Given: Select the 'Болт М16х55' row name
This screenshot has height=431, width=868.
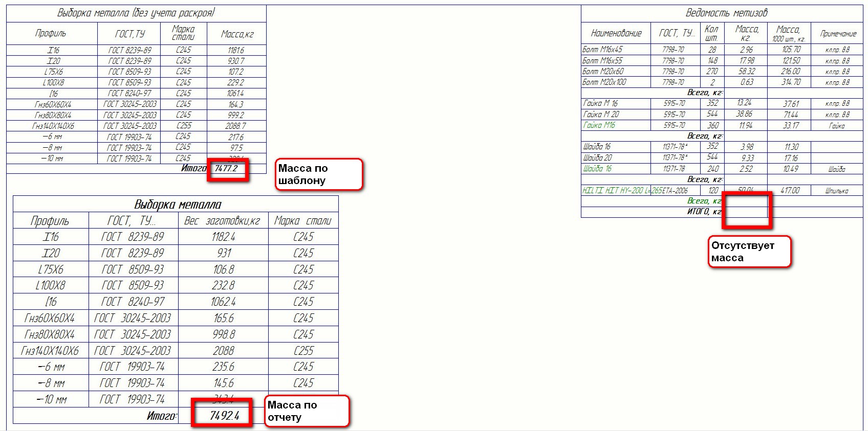Looking at the screenshot, I should (x=602, y=60).
